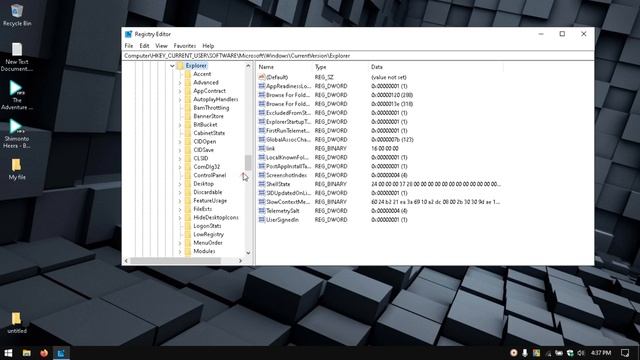Select the BamThrottling key
This screenshot has width=640, height=360.
coord(211,108)
